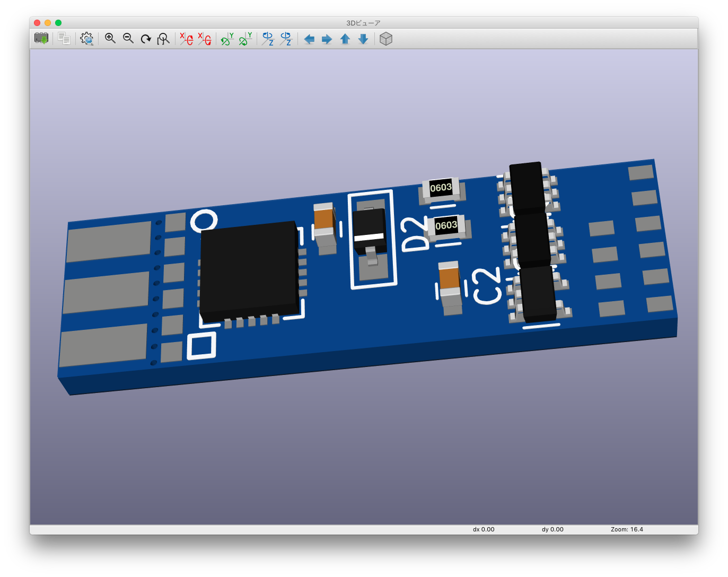
Task: Maximize the 3D viewer with green button
Action: click(58, 23)
